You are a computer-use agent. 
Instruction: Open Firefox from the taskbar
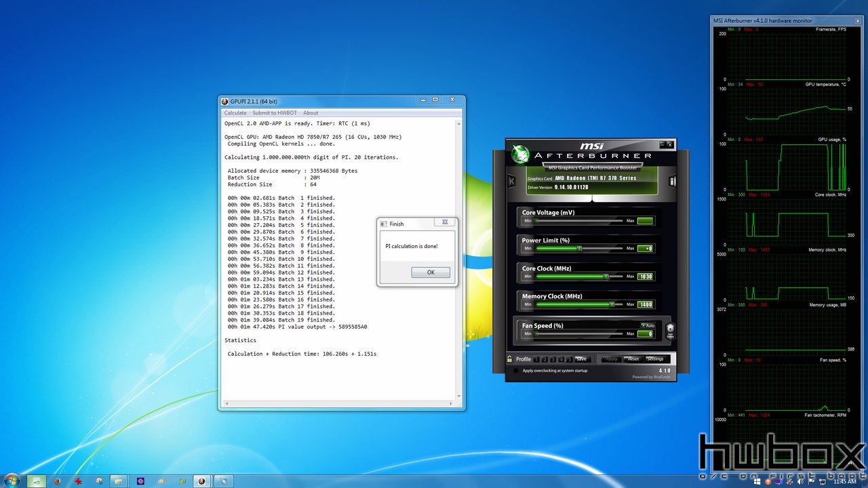click(58, 481)
